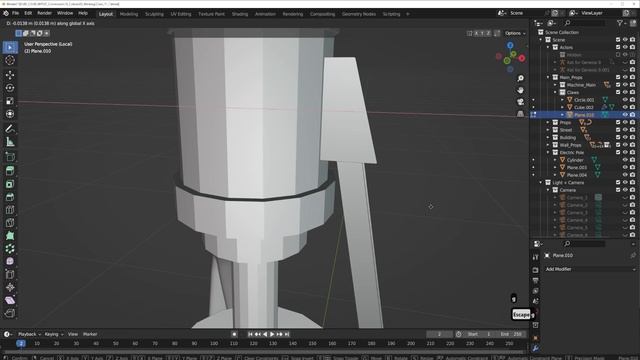Open the viewport Options dropdown
Viewport: 640px width, 360px height.
click(x=515, y=33)
